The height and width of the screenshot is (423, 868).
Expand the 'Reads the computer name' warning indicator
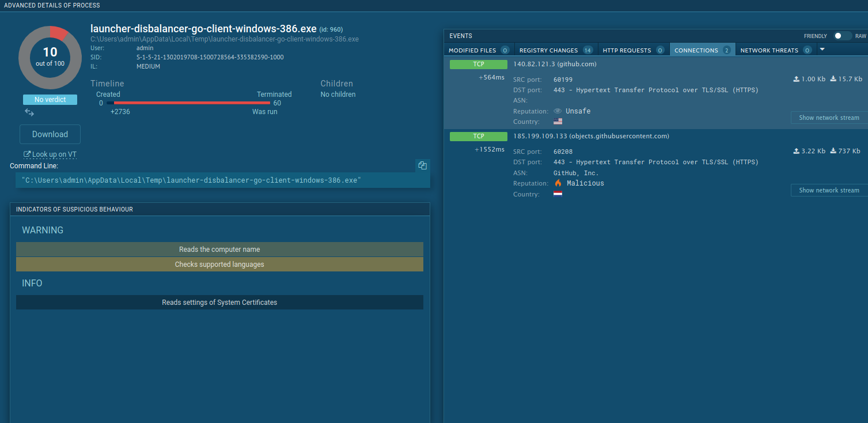[219, 250]
